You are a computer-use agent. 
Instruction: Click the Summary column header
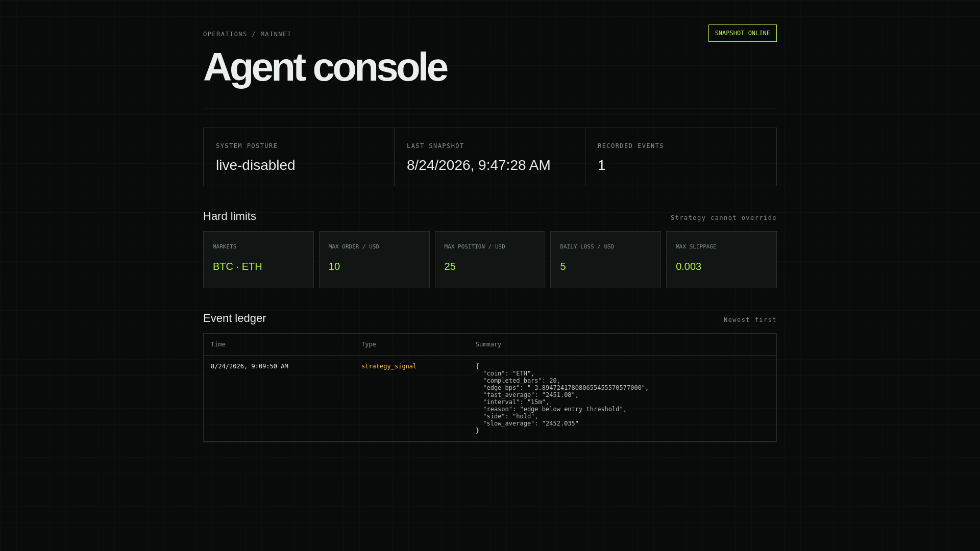(x=488, y=344)
